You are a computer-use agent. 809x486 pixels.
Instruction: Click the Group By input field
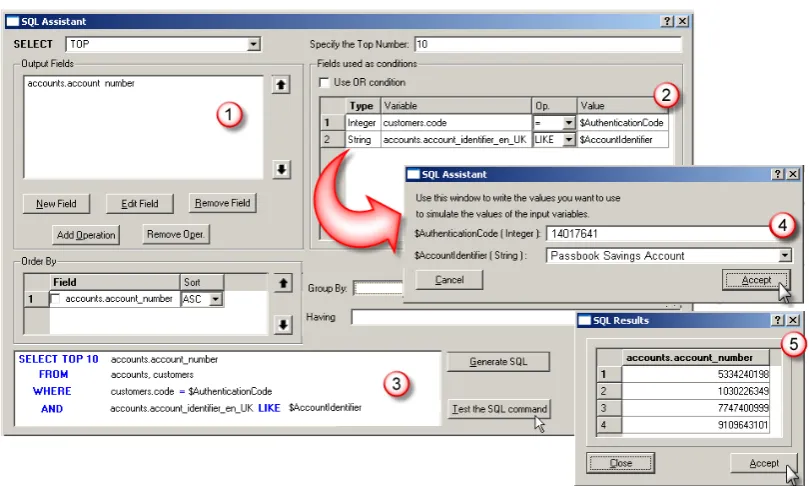[x=378, y=288]
